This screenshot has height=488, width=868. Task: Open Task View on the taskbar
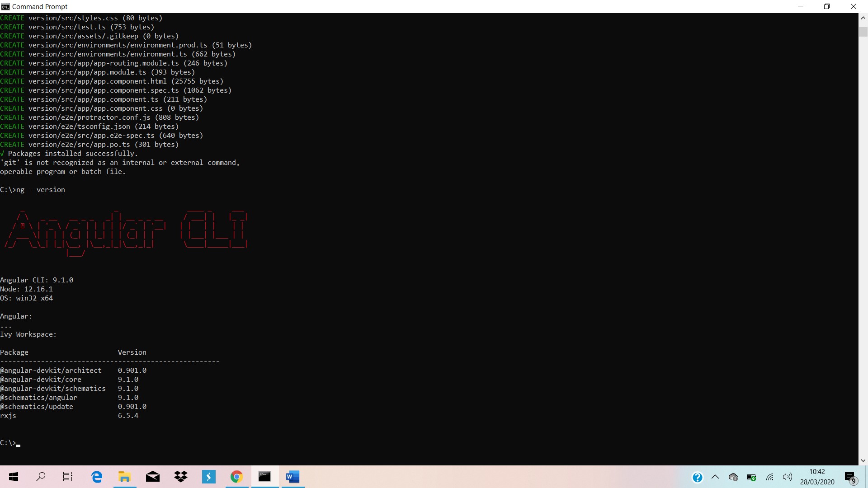tap(68, 477)
